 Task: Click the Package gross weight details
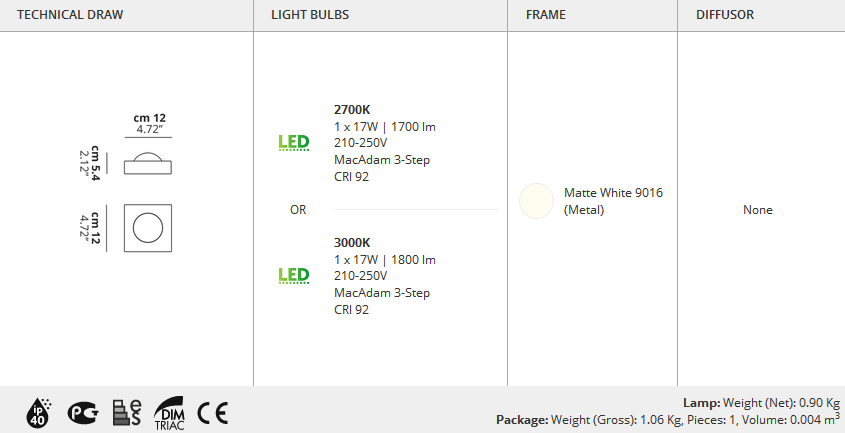(668, 419)
